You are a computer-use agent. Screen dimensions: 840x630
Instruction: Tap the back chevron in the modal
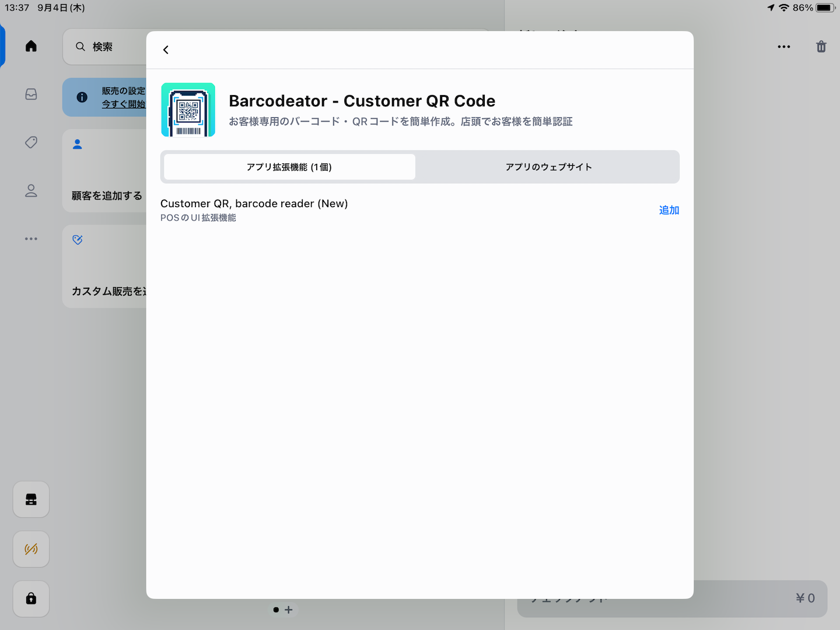click(166, 50)
